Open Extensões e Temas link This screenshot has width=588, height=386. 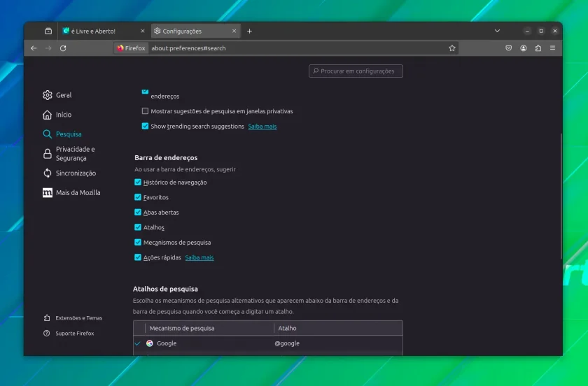pyautogui.click(x=73, y=317)
